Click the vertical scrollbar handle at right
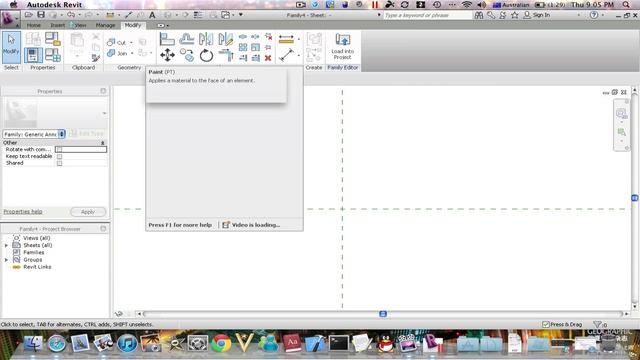 tap(635, 198)
